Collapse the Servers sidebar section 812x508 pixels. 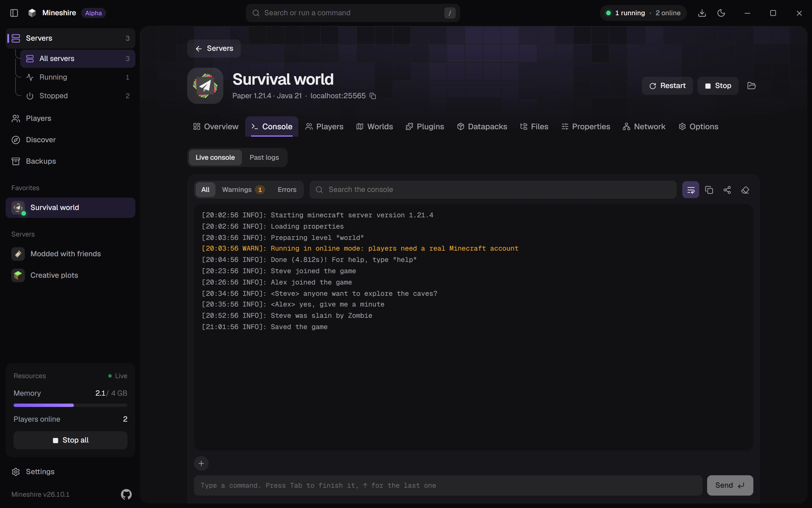tap(70, 38)
